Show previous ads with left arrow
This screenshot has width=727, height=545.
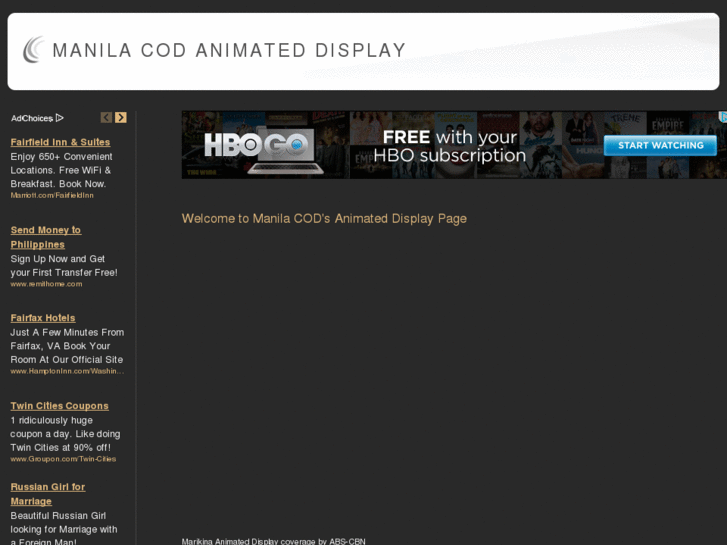tap(106, 118)
